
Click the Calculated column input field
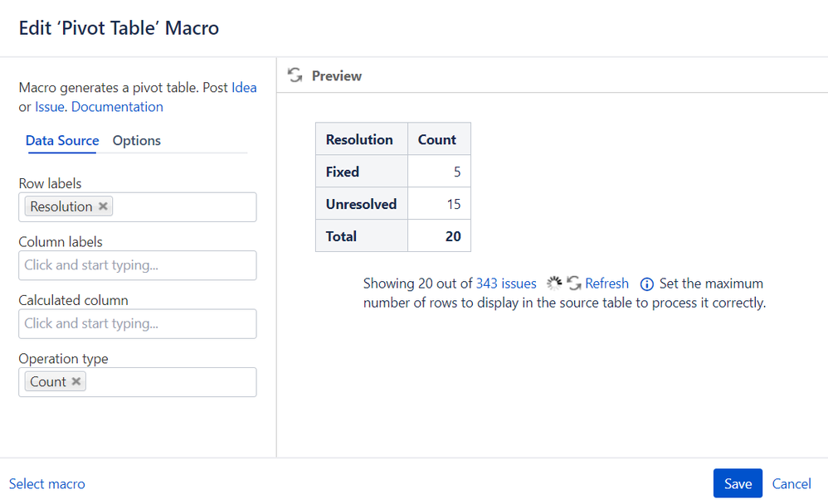137,323
